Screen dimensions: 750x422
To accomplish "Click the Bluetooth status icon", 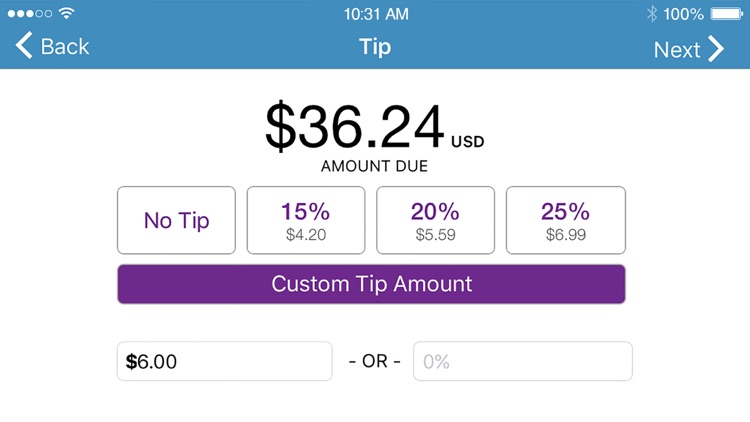I will (x=651, y=14).
